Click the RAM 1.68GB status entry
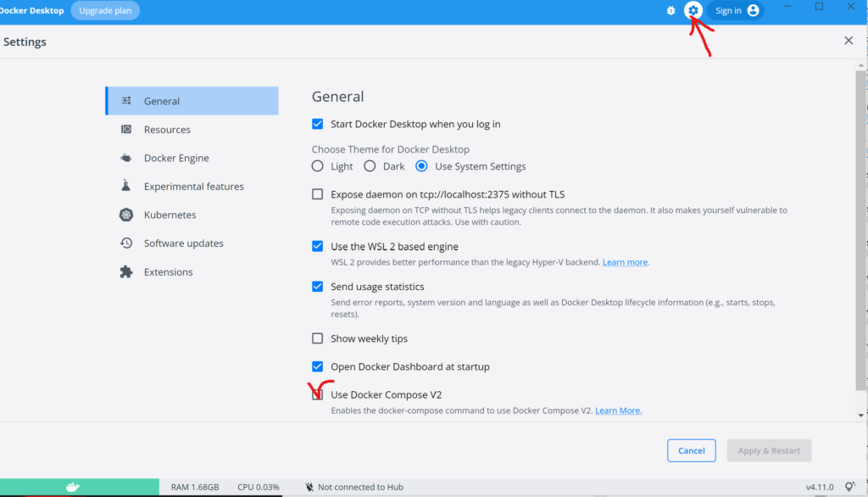Viewport: 868px width, 497px height. pyautogui.click(x=195, y=487)
